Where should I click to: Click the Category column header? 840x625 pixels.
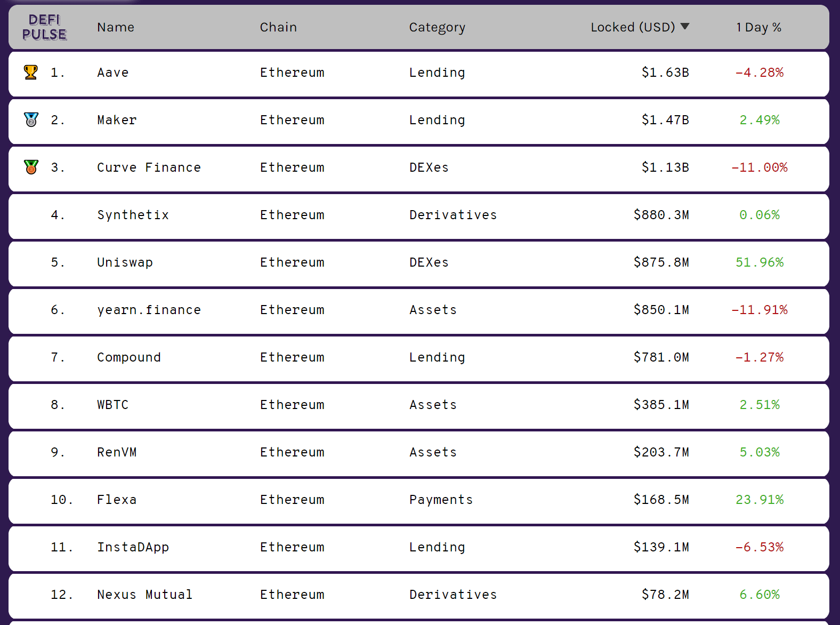437,27
